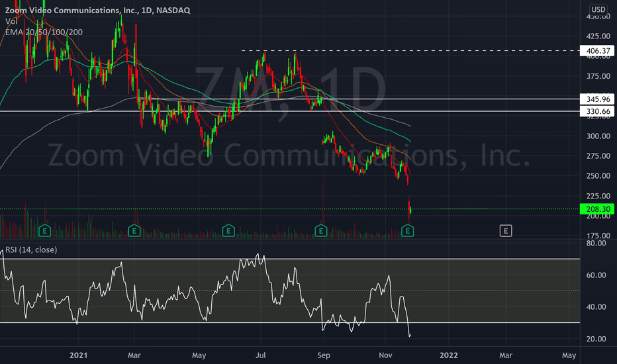
Task: Click the 20.00 RSI scale value
Action: tap(596, 339)
